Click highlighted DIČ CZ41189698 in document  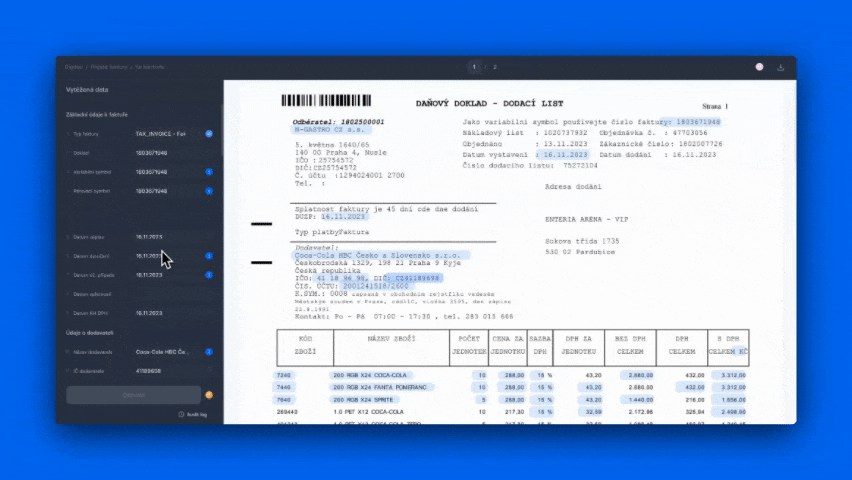[417, 278]
